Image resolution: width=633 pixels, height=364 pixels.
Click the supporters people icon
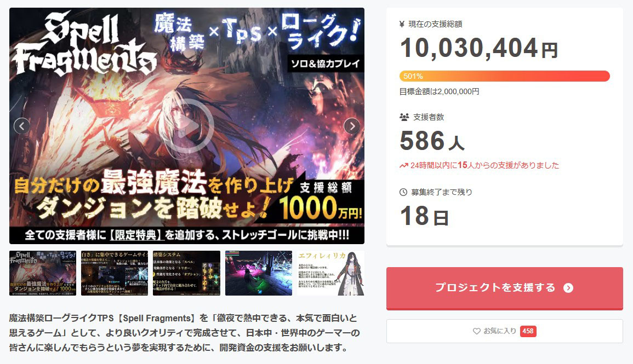coord(404,117)
